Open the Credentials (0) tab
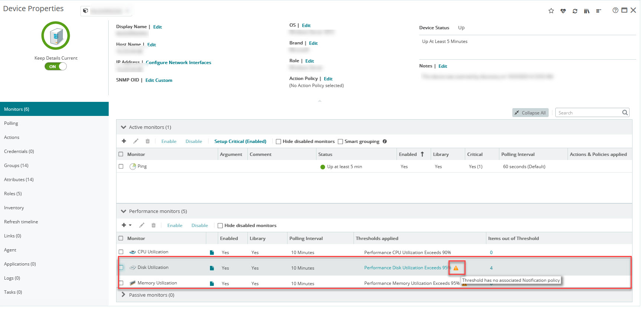Screen dimensions: 644x310 [54, 151]
